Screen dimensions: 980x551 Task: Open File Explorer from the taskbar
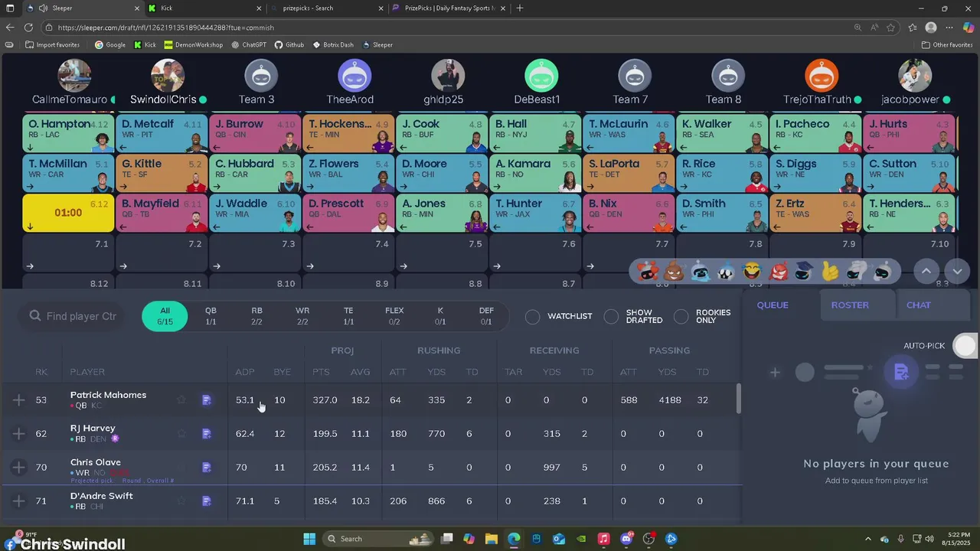(492, 539)
